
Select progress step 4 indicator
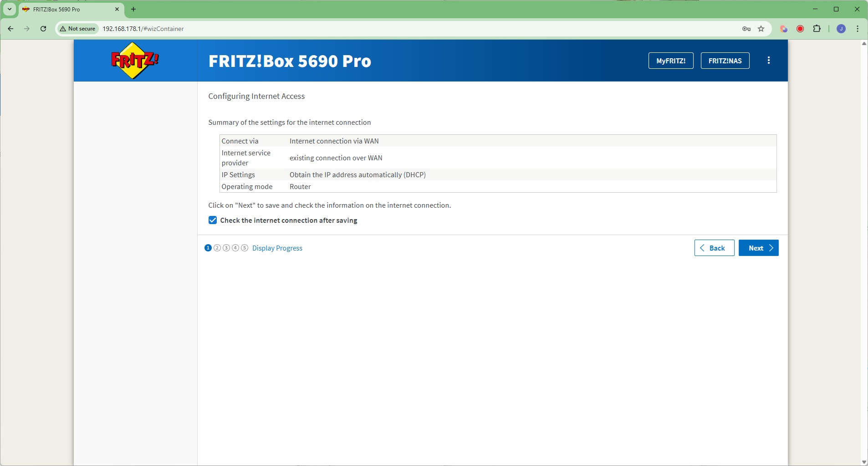click(x=235, y=248)
